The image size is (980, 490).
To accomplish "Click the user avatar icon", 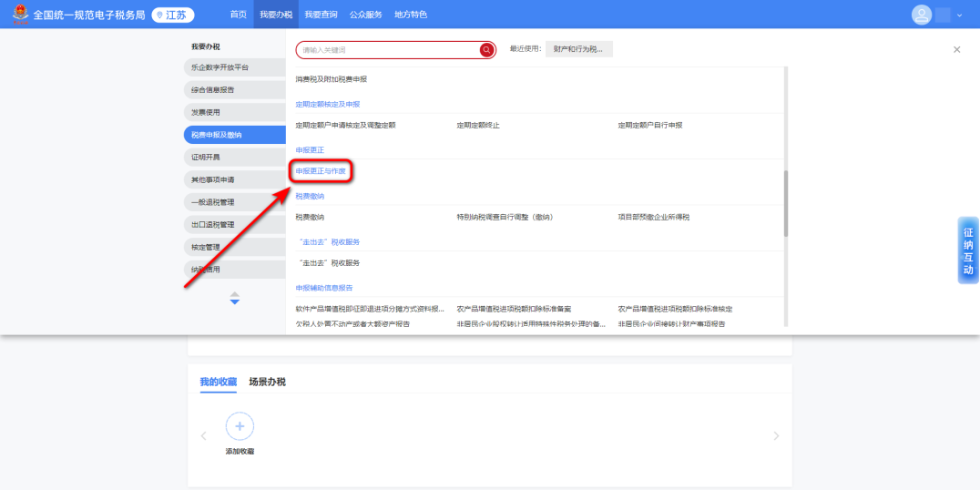I will tap(922, 15).
